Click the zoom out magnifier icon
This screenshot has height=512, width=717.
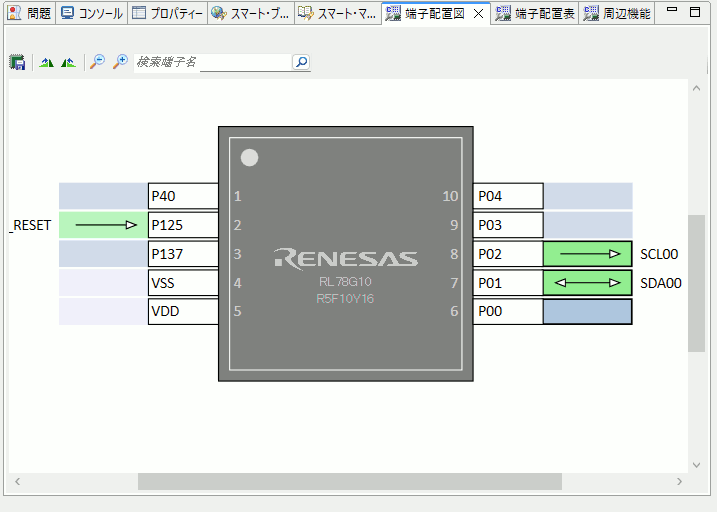[x=97, y=62]
